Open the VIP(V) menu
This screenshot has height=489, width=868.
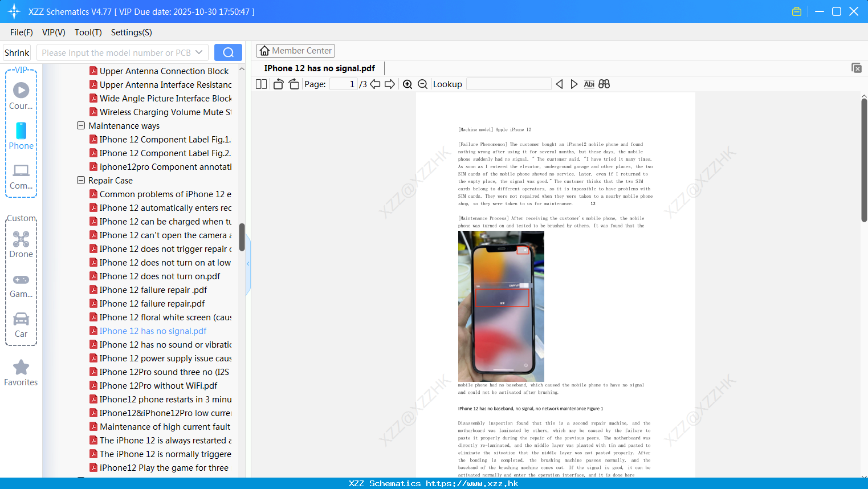click(54, 32)
